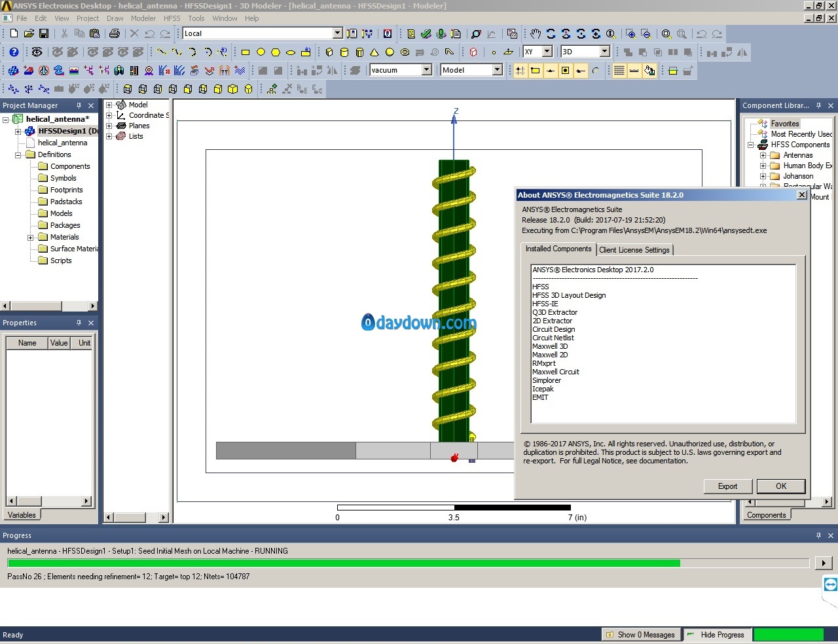Image resolution: width=838 pixels, height=644 pixels.
Task: Switch to Client License Settings tab
Action: click(x=634, y=250)
